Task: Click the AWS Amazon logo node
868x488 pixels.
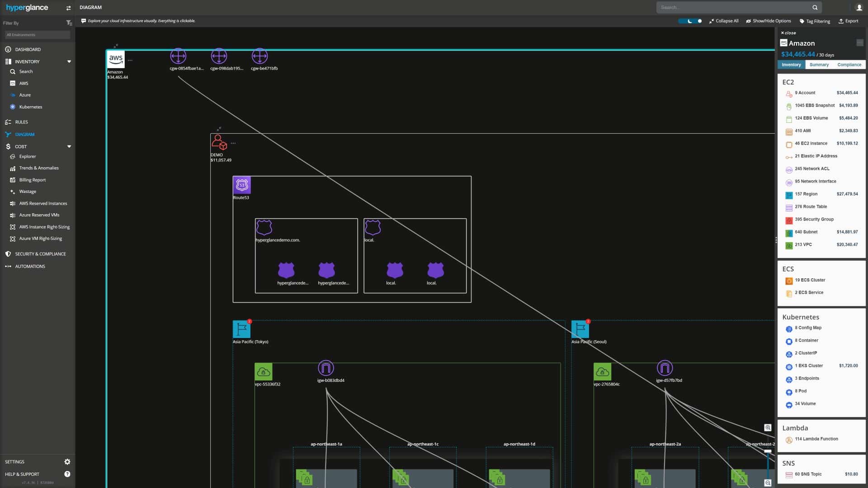Action: pos(116,59)
